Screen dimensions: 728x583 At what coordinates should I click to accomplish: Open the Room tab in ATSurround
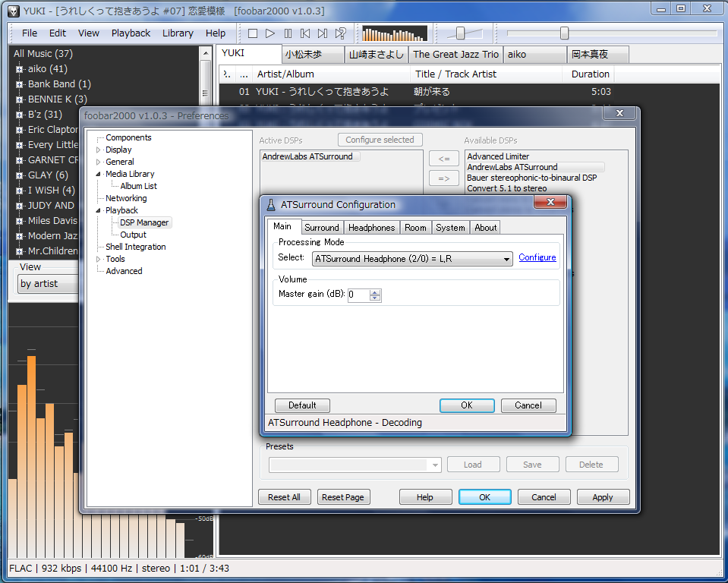[x=415, y=228]
